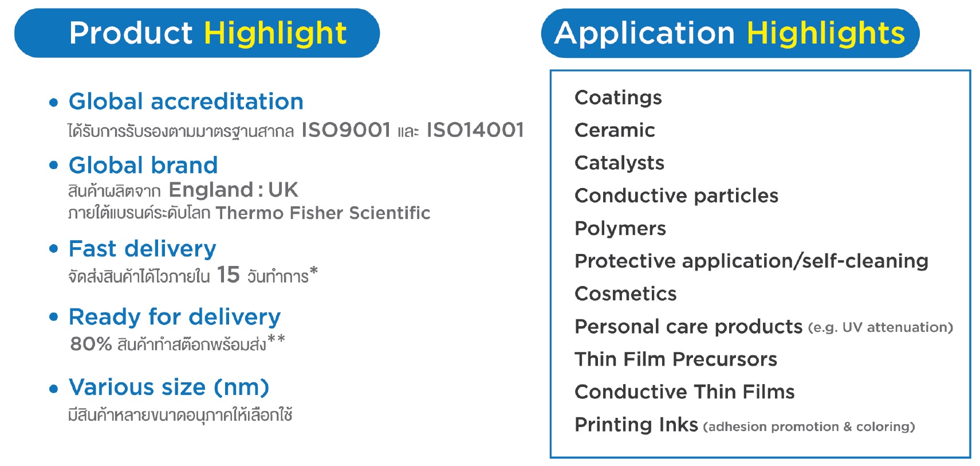Screen dimensions: 980x466
Task: Open the Fast delivery heading
Action: point(142,249)
